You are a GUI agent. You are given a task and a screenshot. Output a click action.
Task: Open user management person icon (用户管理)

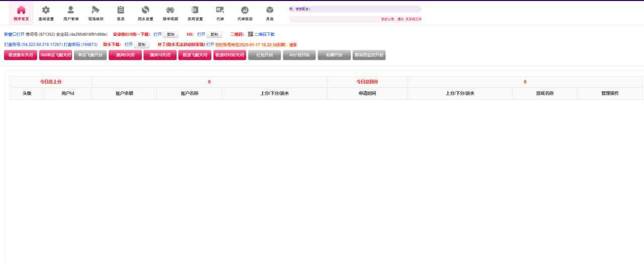[71, 10]
